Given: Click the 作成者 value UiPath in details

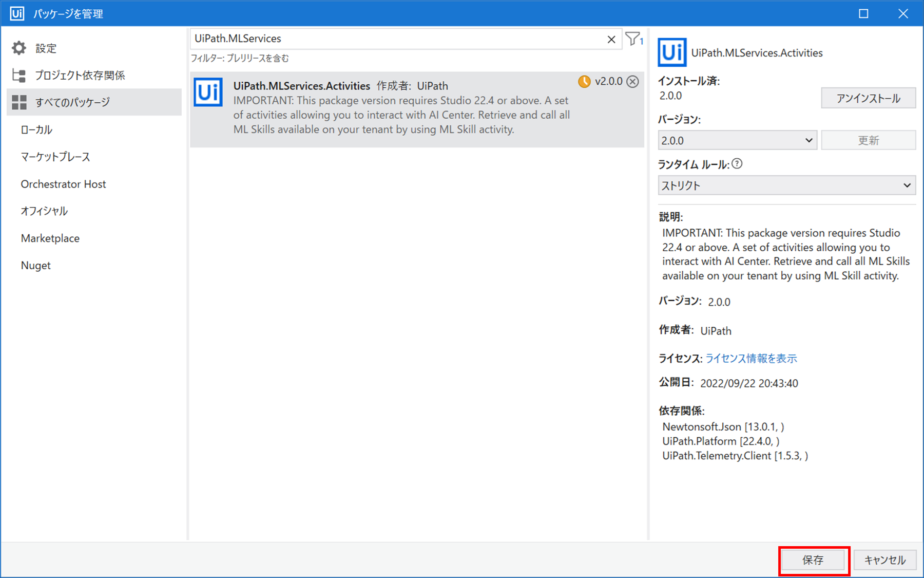Looking at the screenshot, I should click(x=716, y=331).
